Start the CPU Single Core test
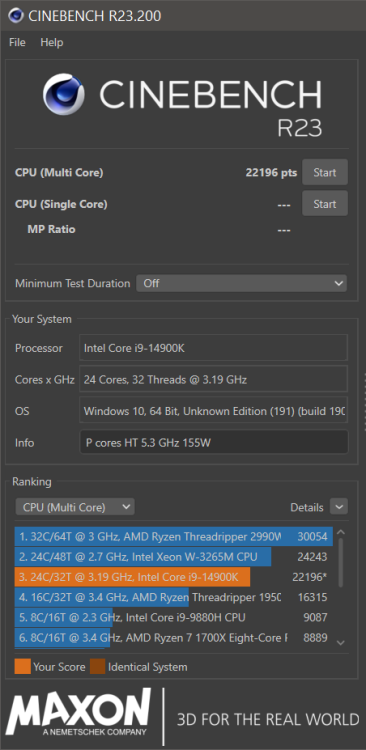This screenshot has height=750, width=366. 325,204
